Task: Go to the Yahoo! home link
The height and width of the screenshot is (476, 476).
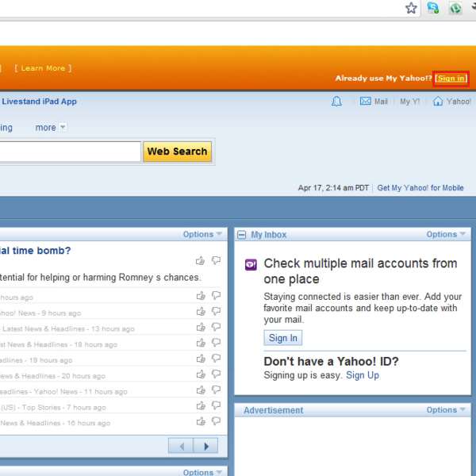Action: (459, 101)
